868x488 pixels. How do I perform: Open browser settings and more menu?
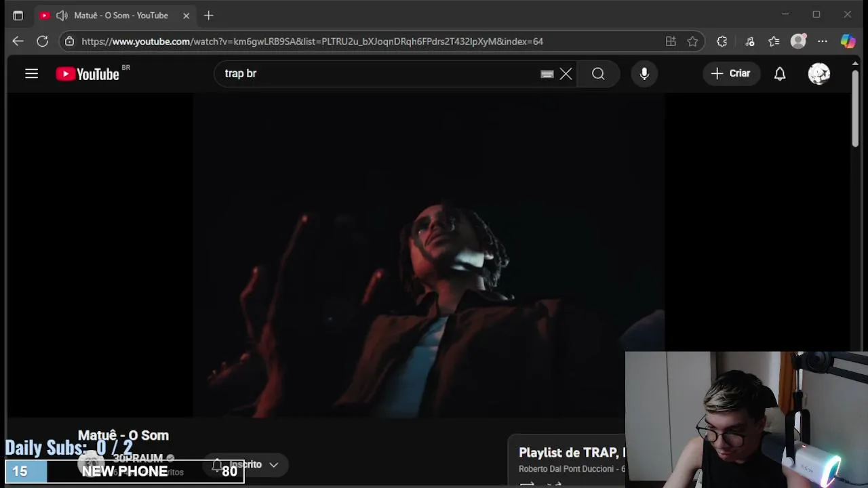point(823,41)
